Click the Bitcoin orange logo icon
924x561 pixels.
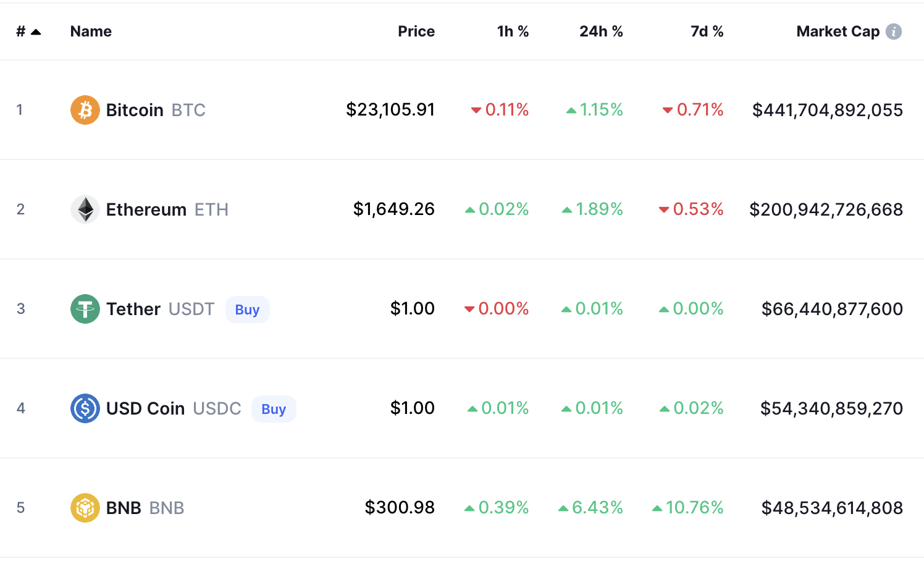pos(85,110)
